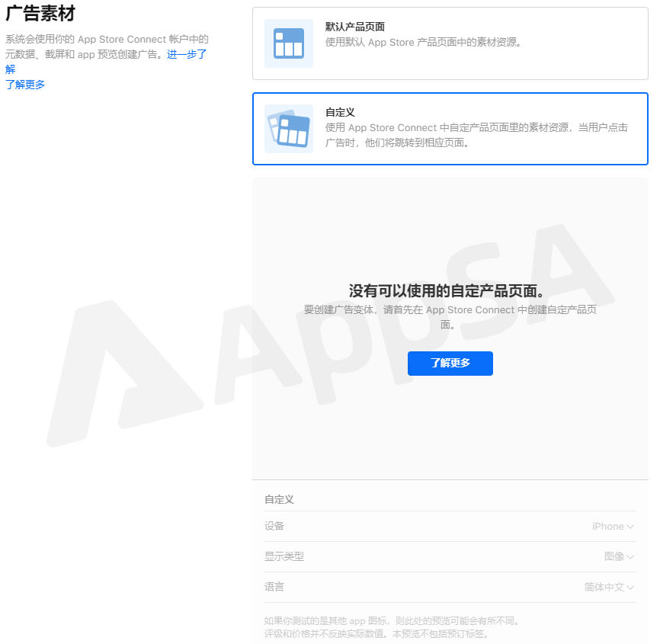Click the custom product page icon

tap(289, 129)
